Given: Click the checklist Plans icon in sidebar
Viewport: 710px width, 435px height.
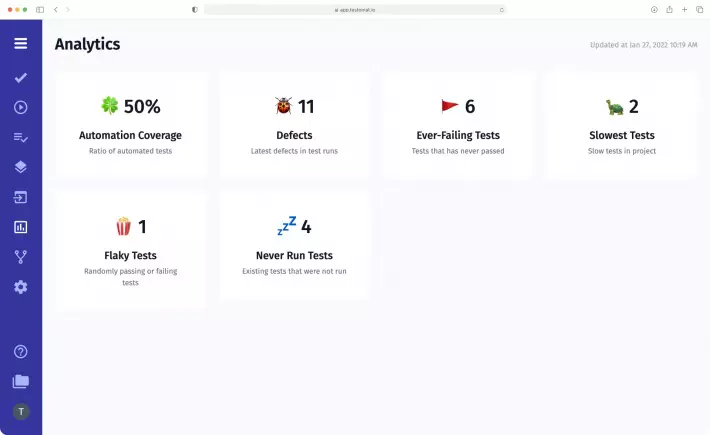Looking at the screenshot, I should coord(20,137).
